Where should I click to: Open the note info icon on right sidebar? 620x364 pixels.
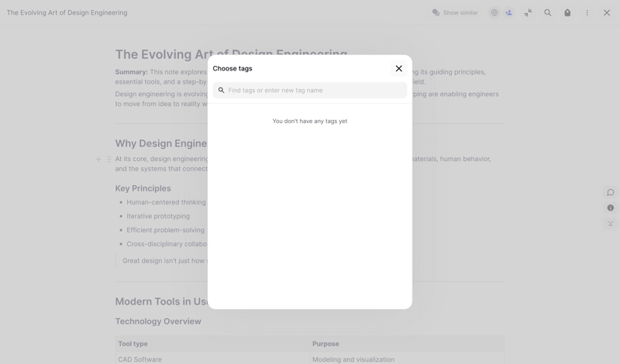pyautogui.click(x=610, y=208)
